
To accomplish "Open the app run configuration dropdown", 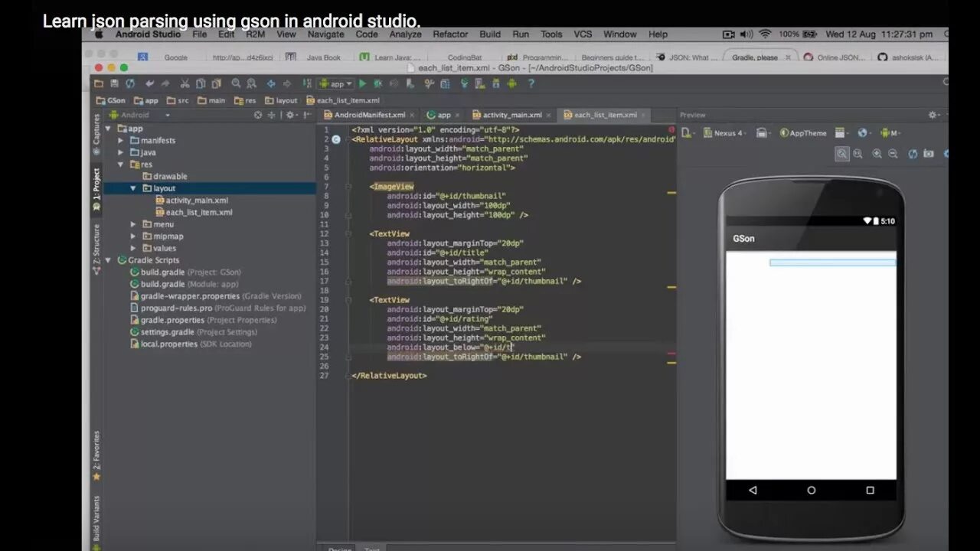I will click(x=335, y=83).
